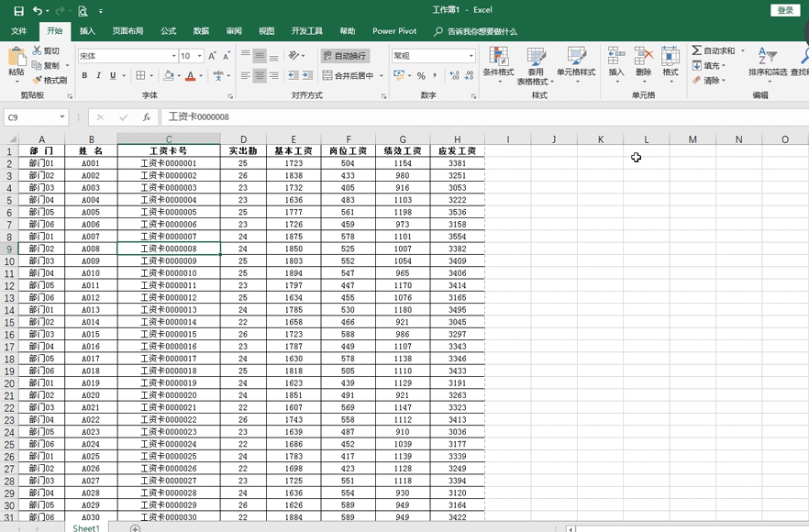Image resolution: width=809 pixels, height=532 pixels.
Task: Open the 格式 cell format menu
Action: 670,65
